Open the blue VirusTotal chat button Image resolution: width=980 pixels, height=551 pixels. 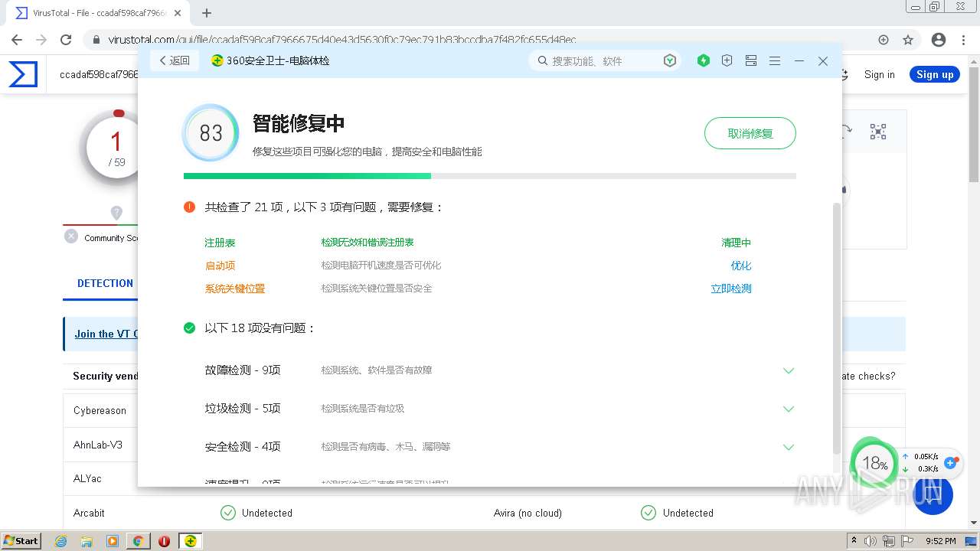click(x=932, y=494)
